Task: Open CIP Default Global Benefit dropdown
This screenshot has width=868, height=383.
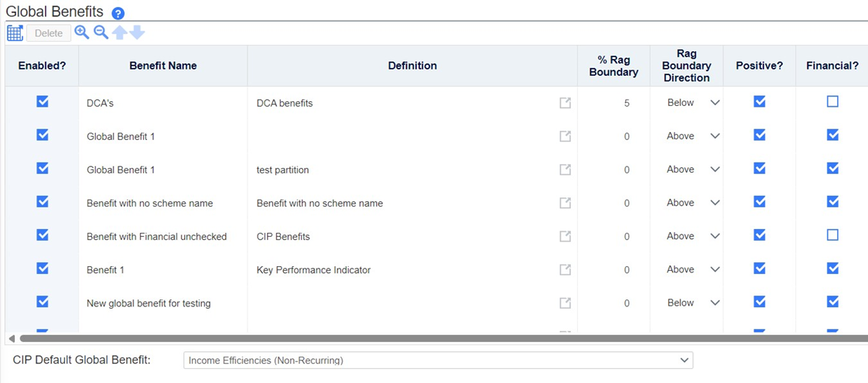Action: click(x=438, y=361)
